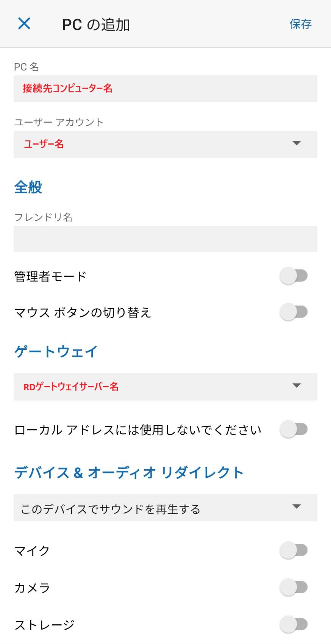Click the arrow icon in gateway field

coord(297,385)
